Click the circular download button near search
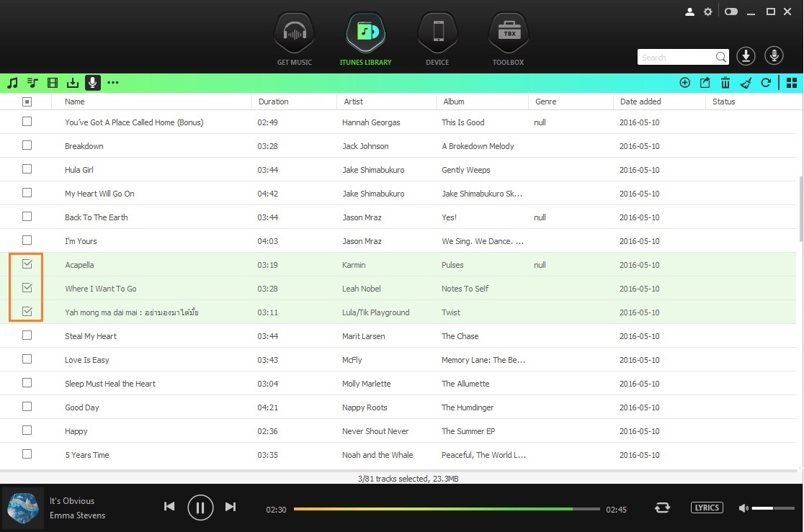The width and height of the screenshot is (804, 532). click(x=746, y=56)
